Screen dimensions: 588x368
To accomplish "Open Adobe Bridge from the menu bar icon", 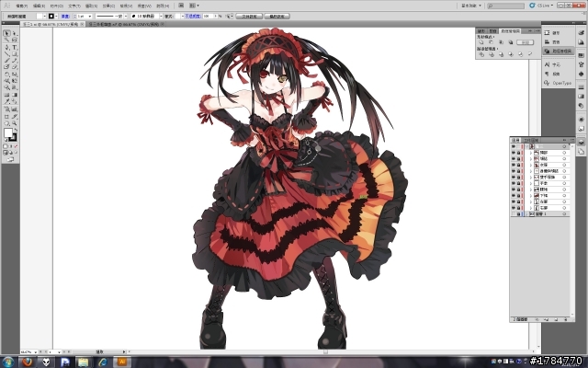I will pyautogui.click(x=181, y=6).
